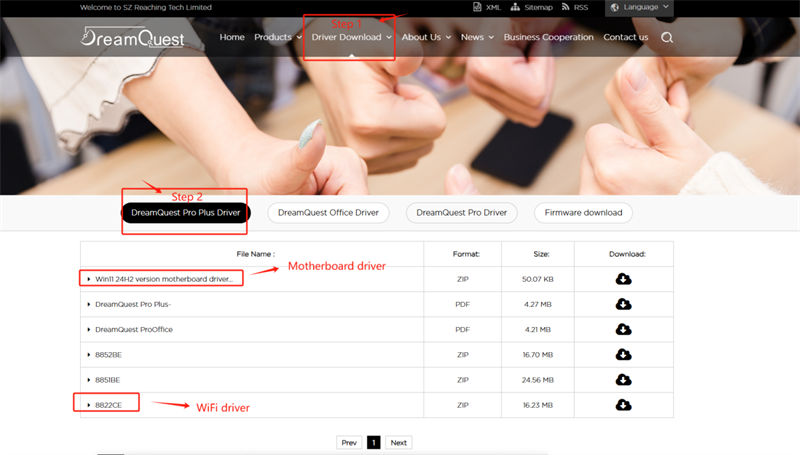The width and height of the screenshot is (800, 455).
Task: Click the Prev pagination button
Action: pyautogui.click(x=349, y=443)
